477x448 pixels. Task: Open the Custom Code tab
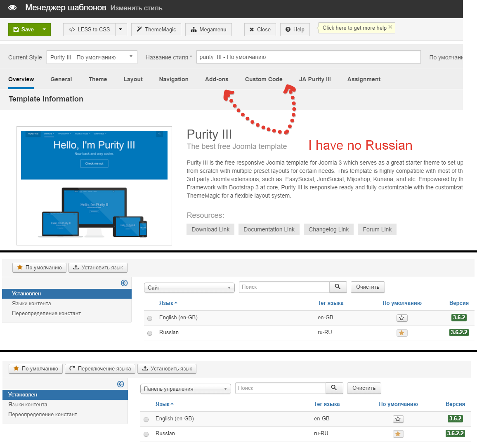pos(264,79)
